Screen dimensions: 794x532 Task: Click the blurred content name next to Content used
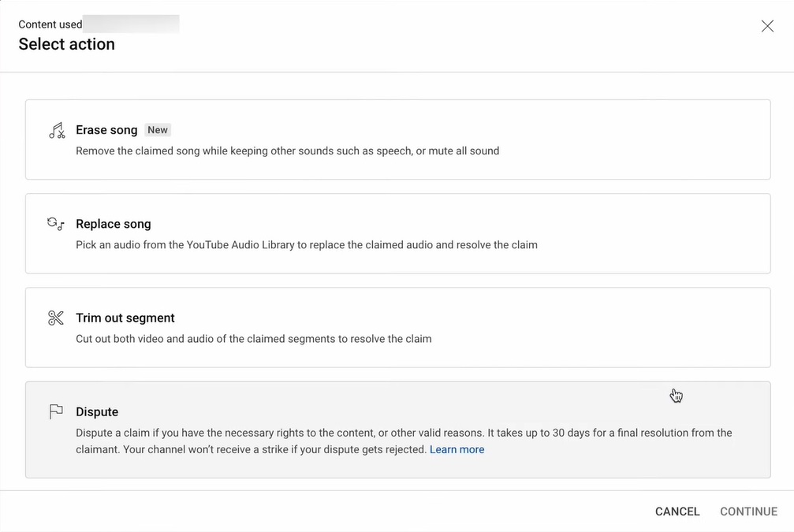tap(132, 24)
